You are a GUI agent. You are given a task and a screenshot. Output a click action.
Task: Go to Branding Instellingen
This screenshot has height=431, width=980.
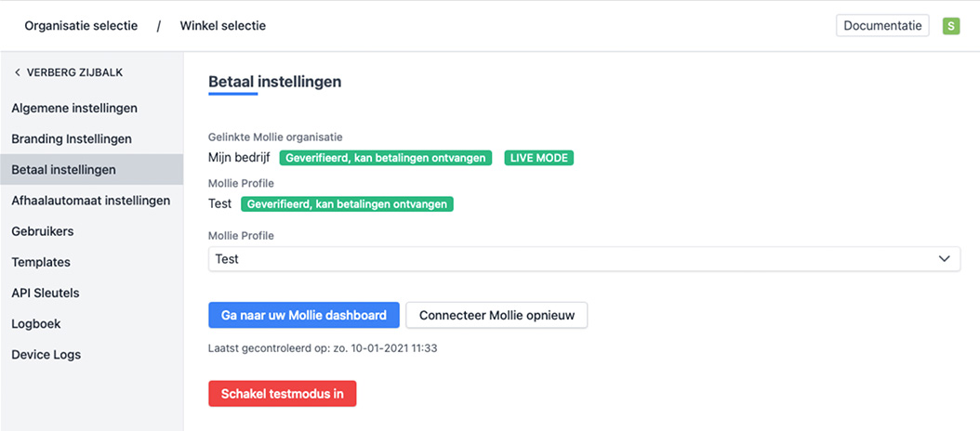(72, 138)
